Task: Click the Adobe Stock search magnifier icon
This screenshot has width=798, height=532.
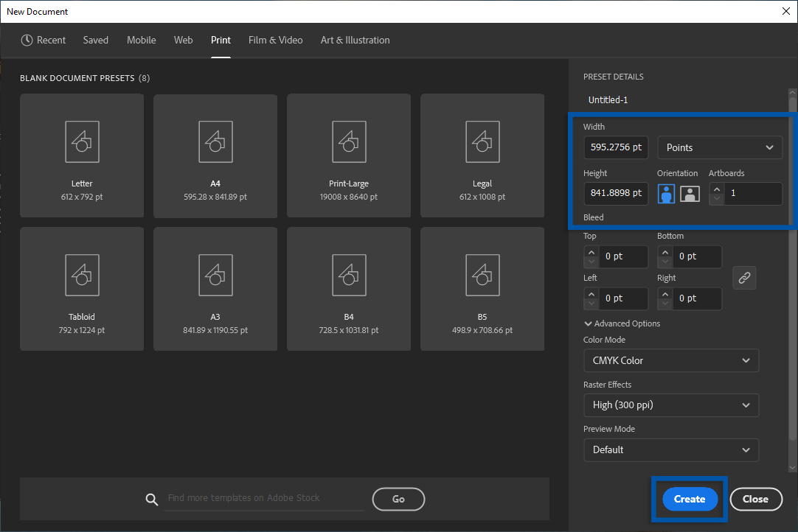Action: tap(152, 499)
